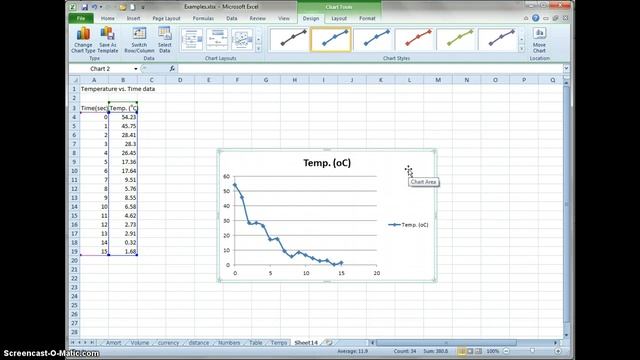Open Change Chart Type dialog

click(x=83, y=40)
